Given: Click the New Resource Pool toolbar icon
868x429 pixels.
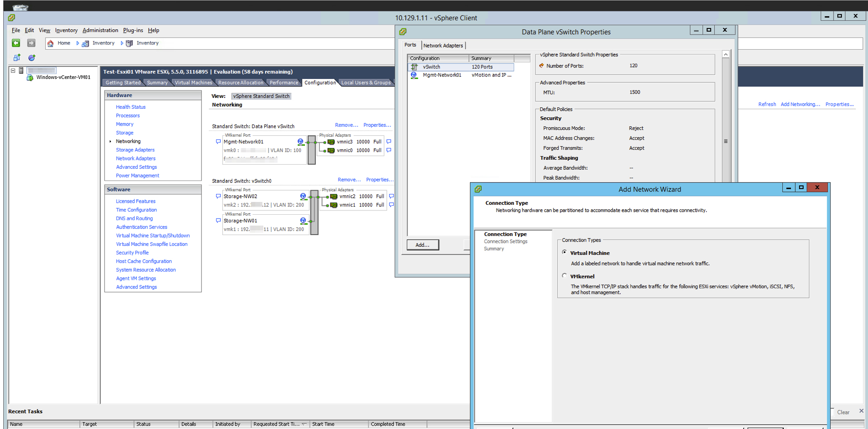Looking at the screenshot, I should tap(32, 58).
